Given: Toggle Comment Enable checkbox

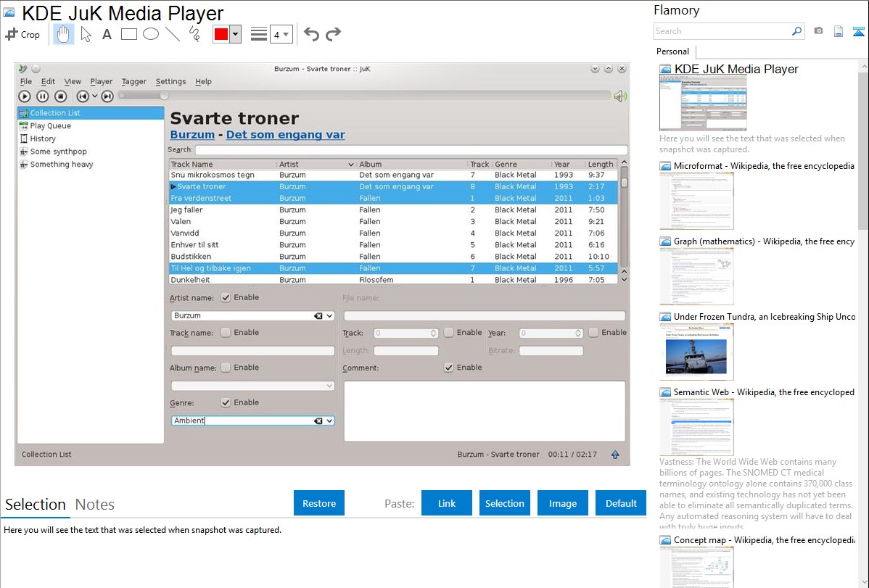Looking at the screenshot, I should tap(448, 368).
